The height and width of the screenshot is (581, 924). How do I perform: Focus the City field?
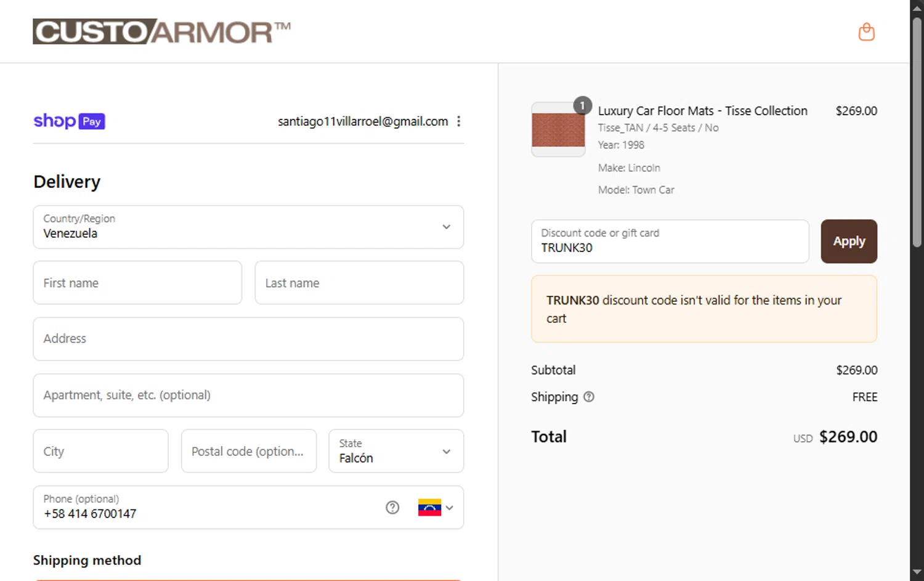[100, 451]
